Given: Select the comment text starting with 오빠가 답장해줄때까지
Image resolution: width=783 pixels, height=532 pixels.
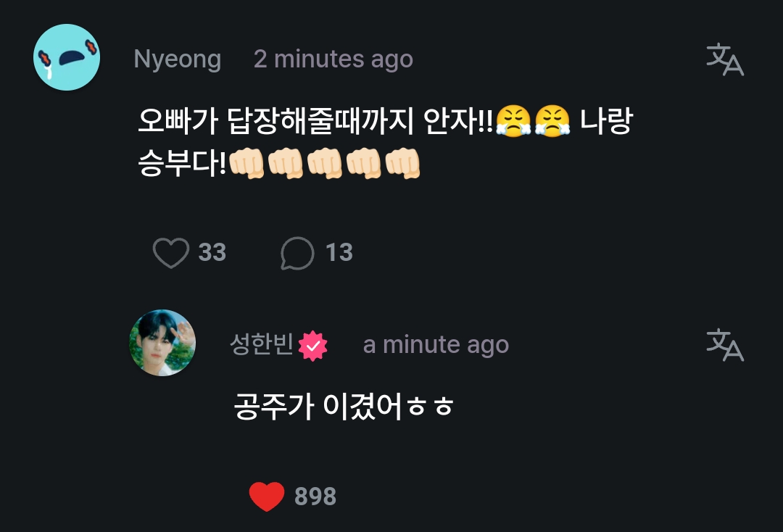Looking at the screenshot, I should click(x=386, y=142).
